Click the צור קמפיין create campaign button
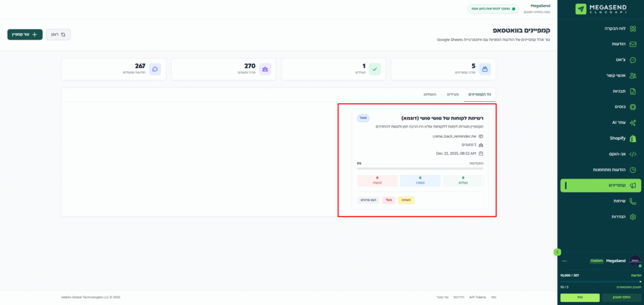Viewport: 644px width, 305px height. (x=25, y=35)
